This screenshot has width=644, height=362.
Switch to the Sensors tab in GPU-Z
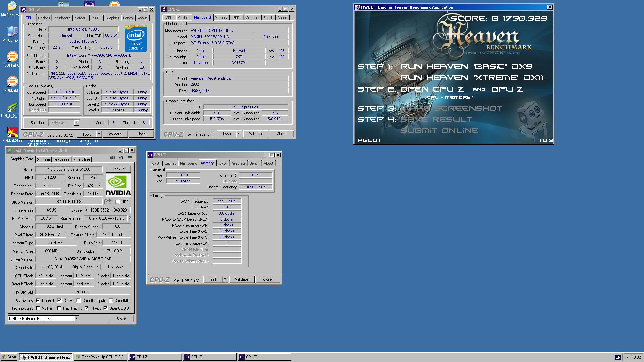(43, 160)
